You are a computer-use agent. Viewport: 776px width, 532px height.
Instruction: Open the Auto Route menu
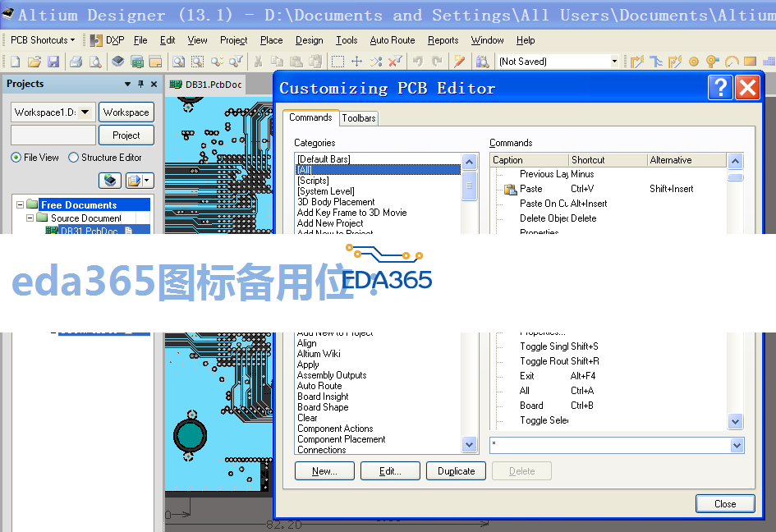click(392, 40)
